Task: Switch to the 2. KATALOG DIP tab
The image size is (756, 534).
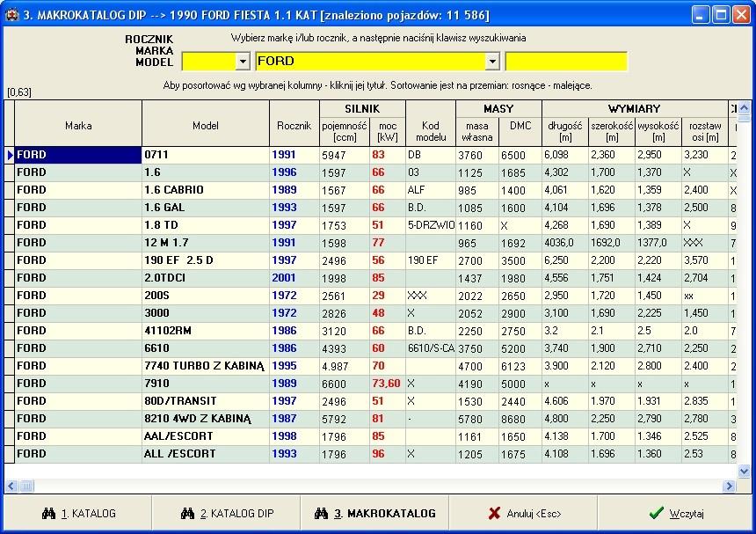Action: click(226, 513)
